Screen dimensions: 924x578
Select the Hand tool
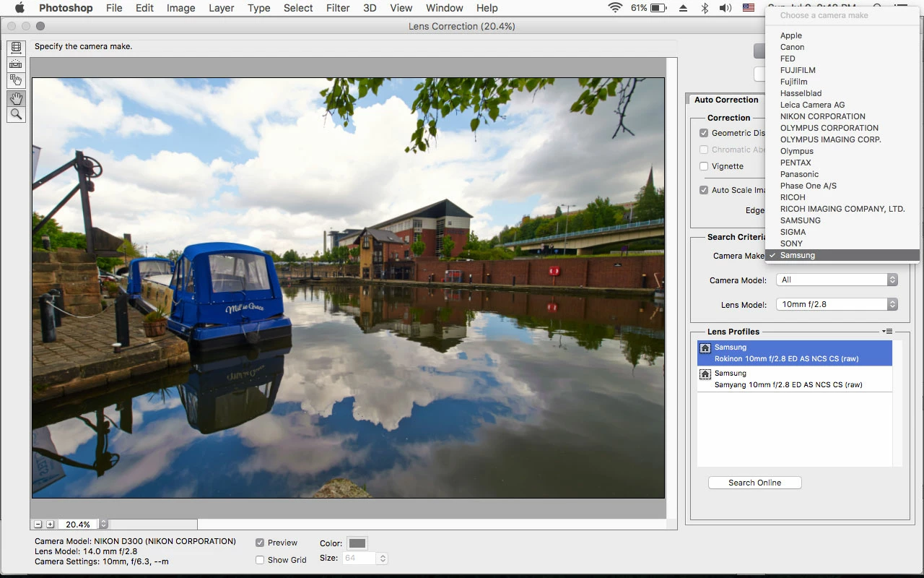coord(16,98)
